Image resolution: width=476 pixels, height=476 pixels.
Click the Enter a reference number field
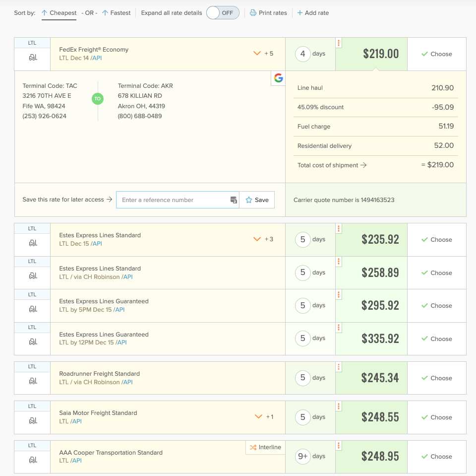174,200
